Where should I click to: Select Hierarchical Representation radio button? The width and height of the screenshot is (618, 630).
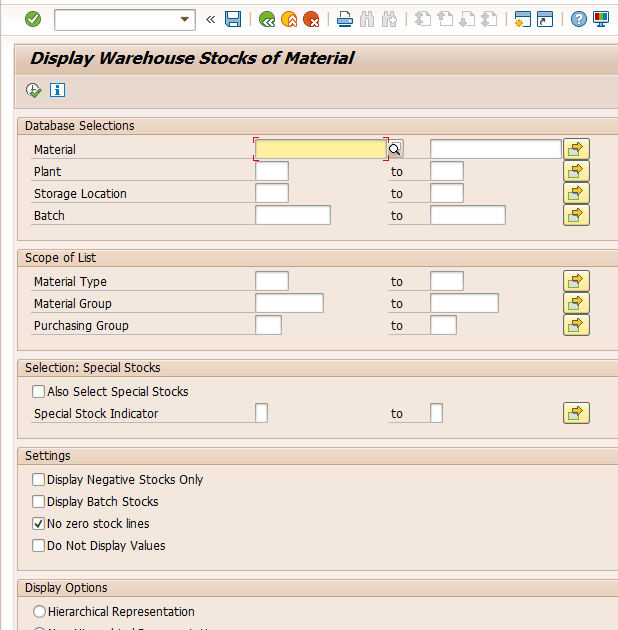39,612
